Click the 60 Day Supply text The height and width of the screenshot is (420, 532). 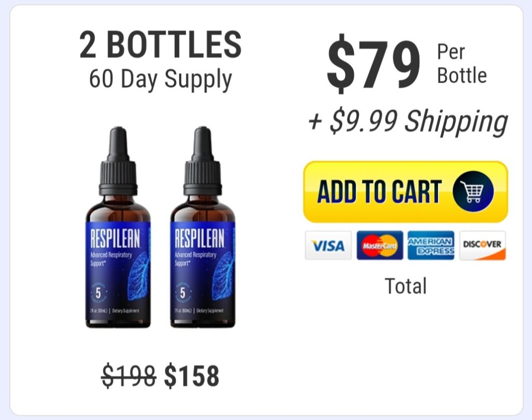coord(161,79)
